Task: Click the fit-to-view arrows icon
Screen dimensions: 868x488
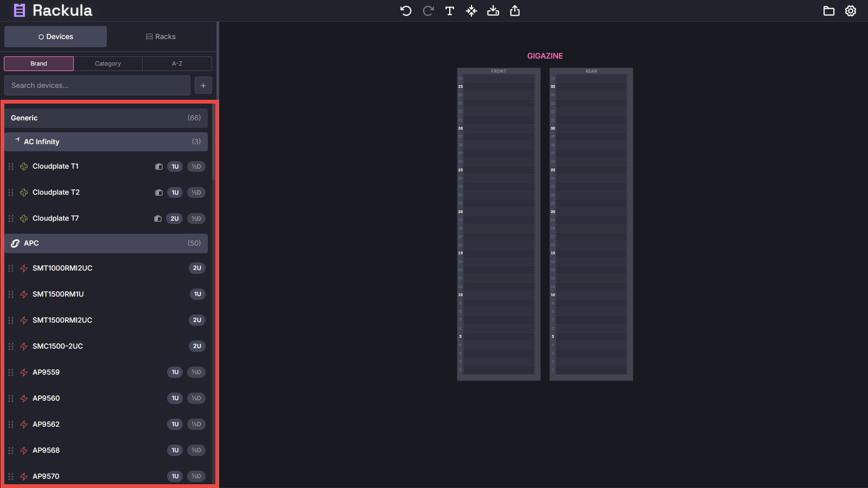Action: point(471,11)
